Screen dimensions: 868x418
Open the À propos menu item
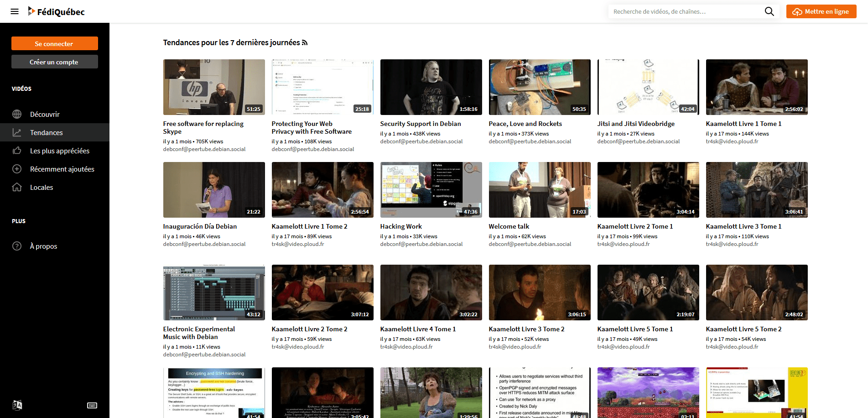pyautogui.click(x=43, y=246)
